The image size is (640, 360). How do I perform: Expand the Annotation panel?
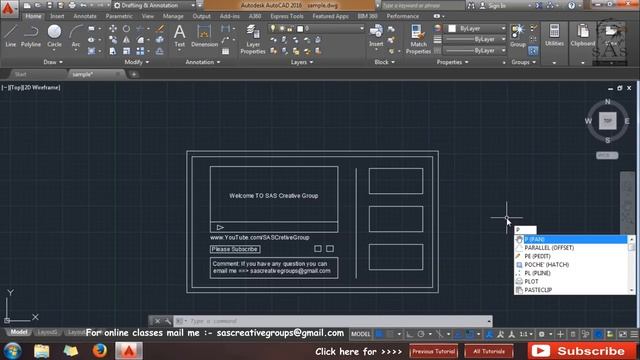(x=202, y=62)
